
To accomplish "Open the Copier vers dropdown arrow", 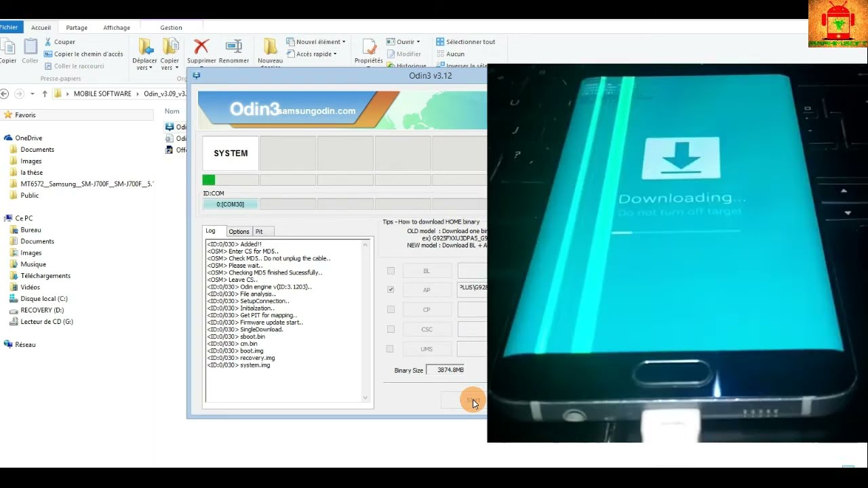I will pyautogui.click(x=176, y=68).
